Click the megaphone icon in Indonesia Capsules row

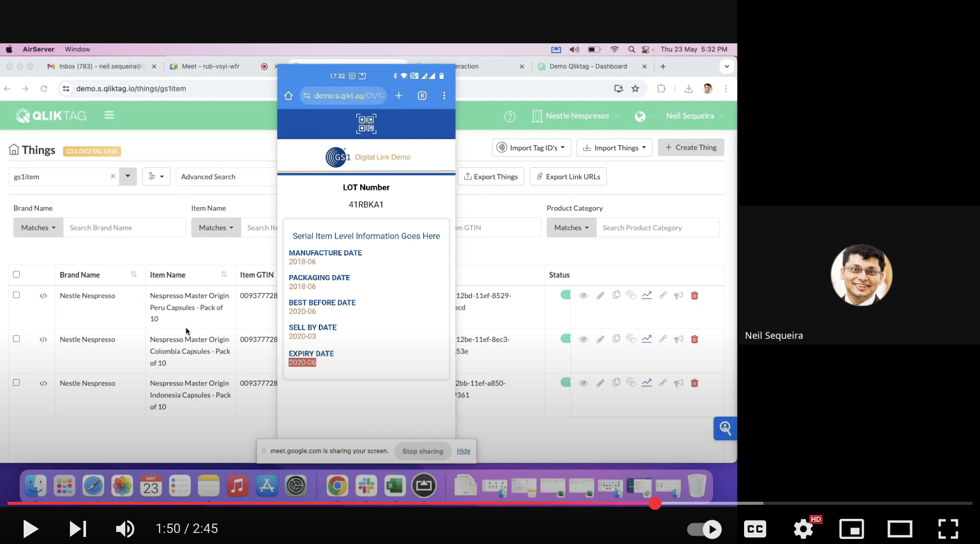[679, 383]
